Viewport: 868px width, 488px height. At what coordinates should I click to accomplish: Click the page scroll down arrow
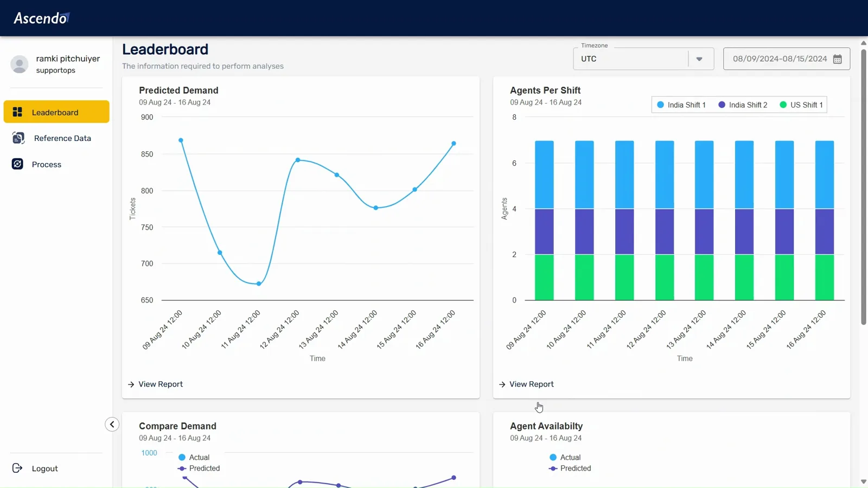[864, 481]
